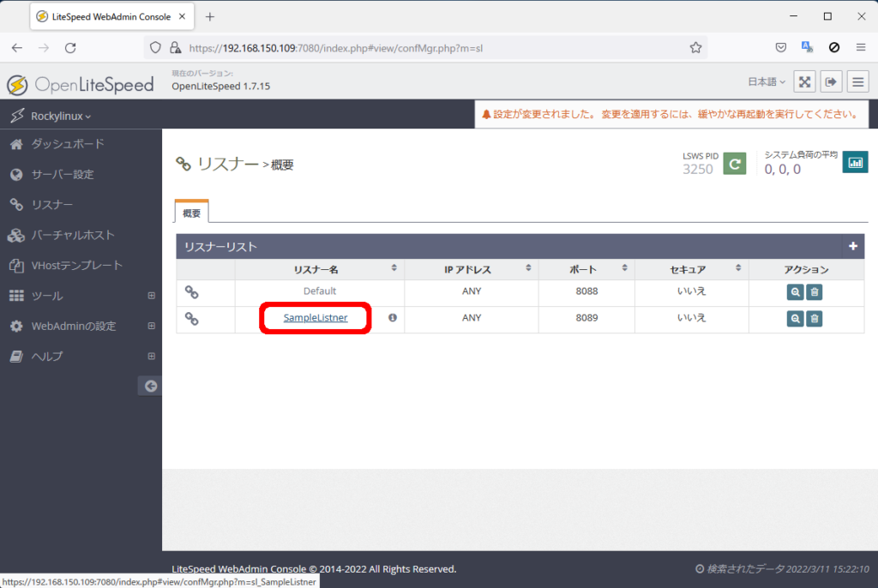Toggle the hamburger menu button in header
Viewport: 878px width, 588px height.
click(857, 81)
